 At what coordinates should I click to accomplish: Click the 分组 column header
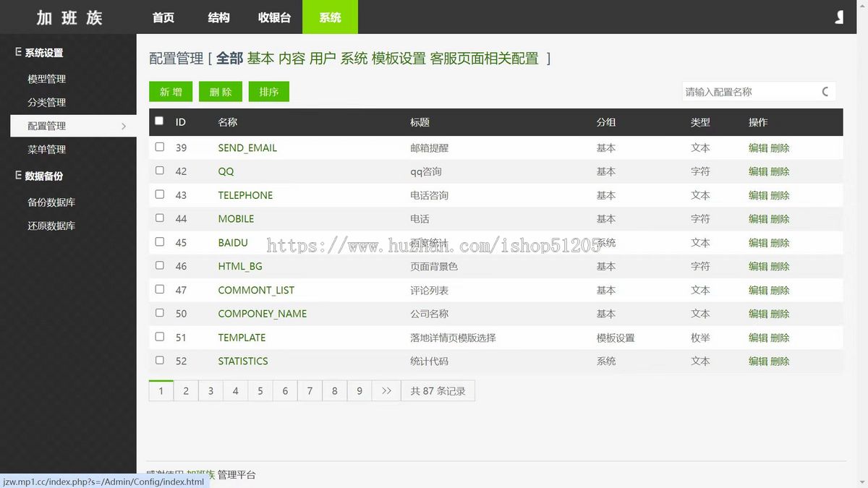coord(606,122)
